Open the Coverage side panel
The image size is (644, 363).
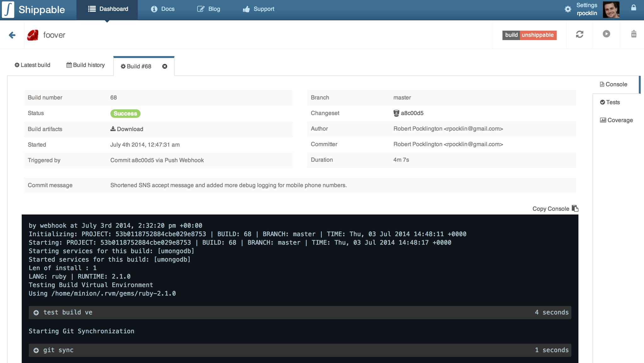(616, 120)
